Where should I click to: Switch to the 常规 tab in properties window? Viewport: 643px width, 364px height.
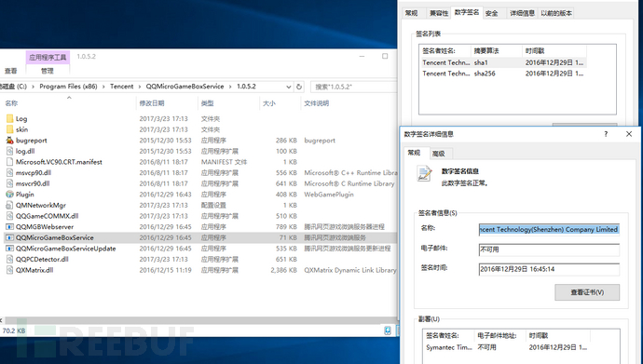click(411, 13)
